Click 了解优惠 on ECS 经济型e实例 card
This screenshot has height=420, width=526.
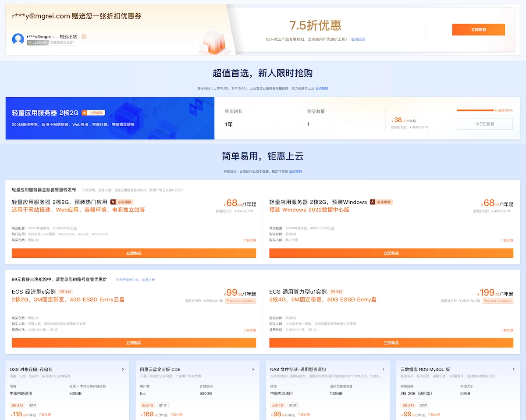click(x=249, y=330)
